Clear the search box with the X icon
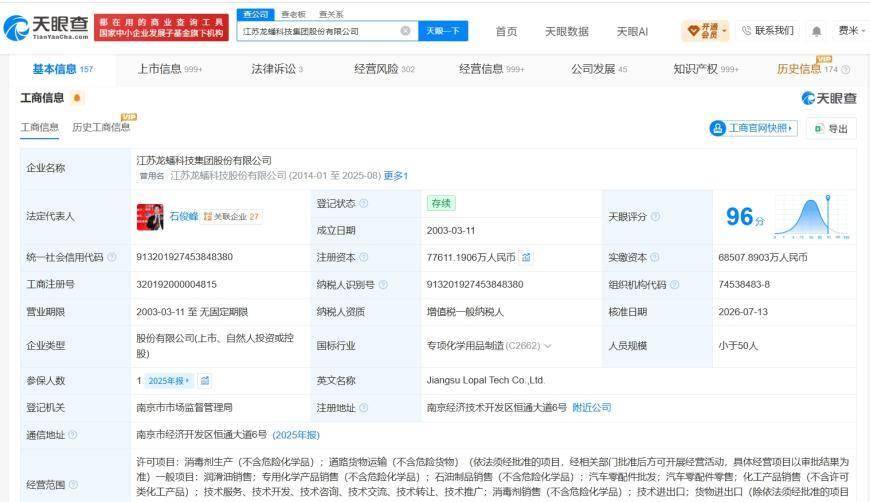Image resolution: width=870 pixels, height=502 pixels. (x=406, y=31)
